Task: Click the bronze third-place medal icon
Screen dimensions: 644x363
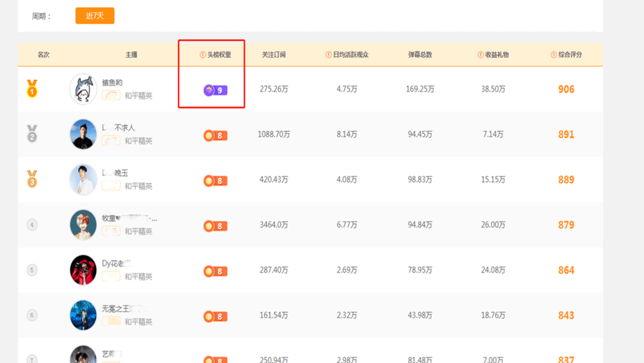Action: point(32,179)
